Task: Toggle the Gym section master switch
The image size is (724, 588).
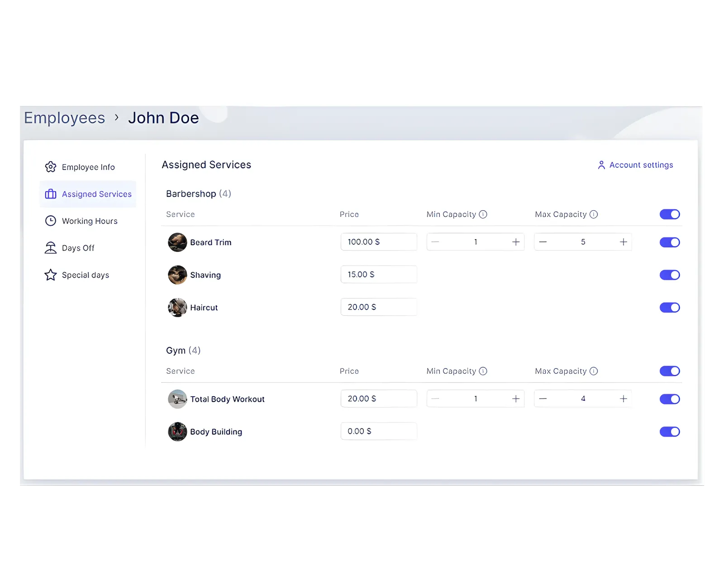Action: (670, 371)
